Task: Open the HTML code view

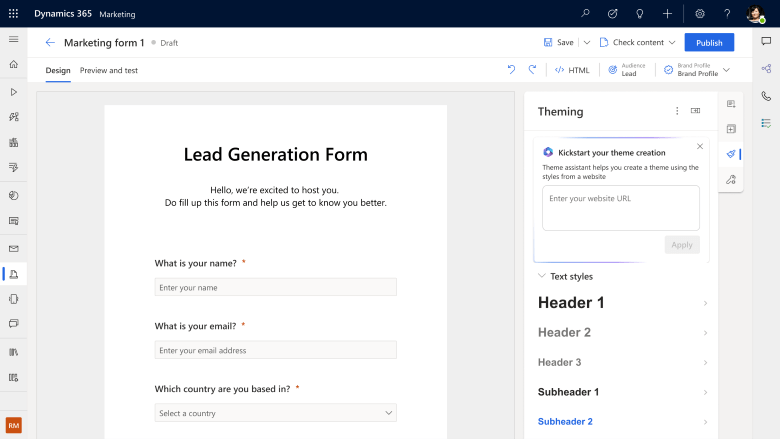Action: (572, 70)
